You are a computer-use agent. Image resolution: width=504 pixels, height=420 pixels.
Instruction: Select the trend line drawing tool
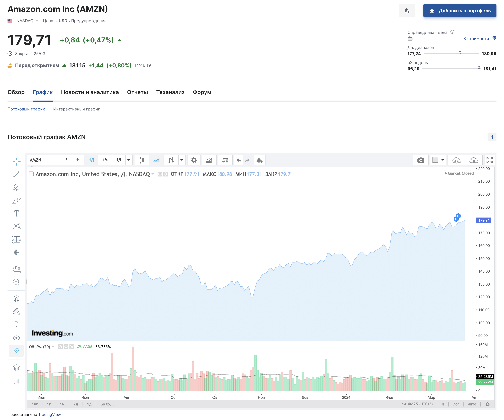tap(16, 174)
